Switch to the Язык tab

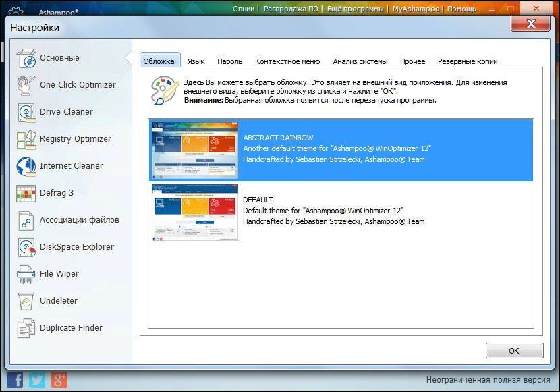click(x=196, y=61)
